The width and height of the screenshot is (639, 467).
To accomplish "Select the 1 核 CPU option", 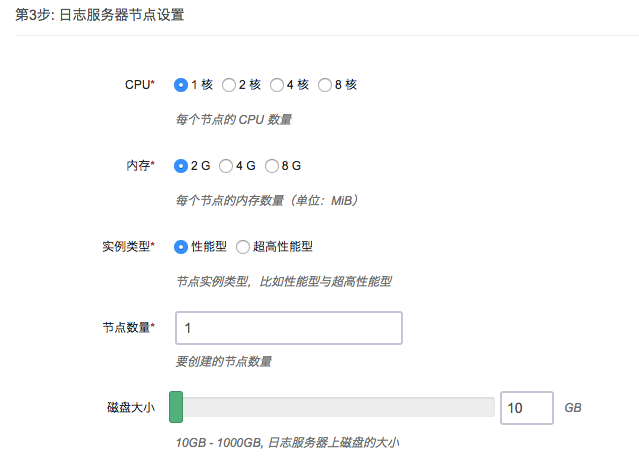I will click(181, 85).
